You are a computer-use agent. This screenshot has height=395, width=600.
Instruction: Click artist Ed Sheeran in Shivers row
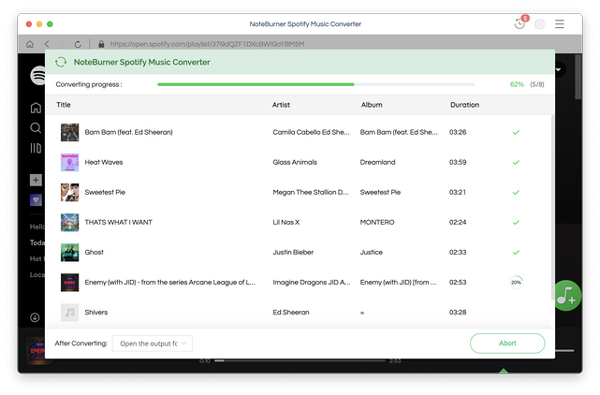(291, 312)
